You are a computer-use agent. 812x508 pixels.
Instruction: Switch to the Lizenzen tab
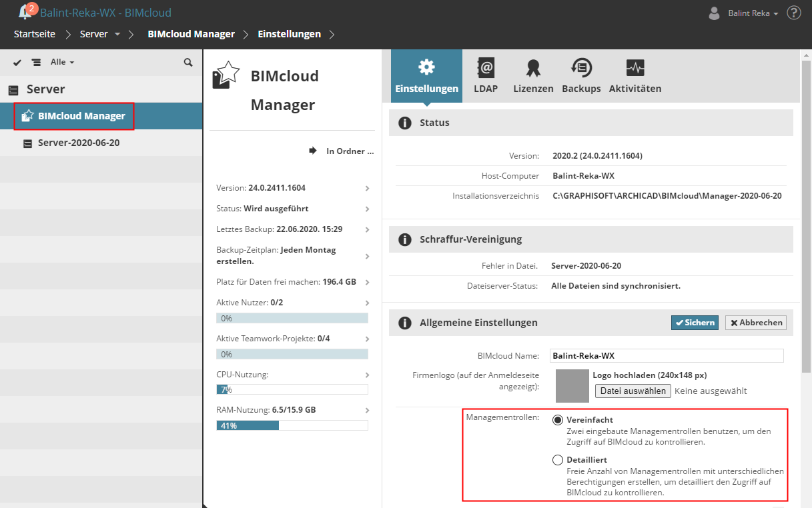pyautogui.click(x=533, y=76)
